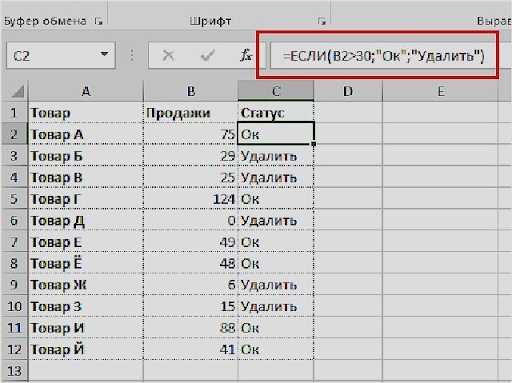The height and width of the screenshot is (383, 512).
Task: Expand the Name Box dropdown arrow
Action: 104,54
